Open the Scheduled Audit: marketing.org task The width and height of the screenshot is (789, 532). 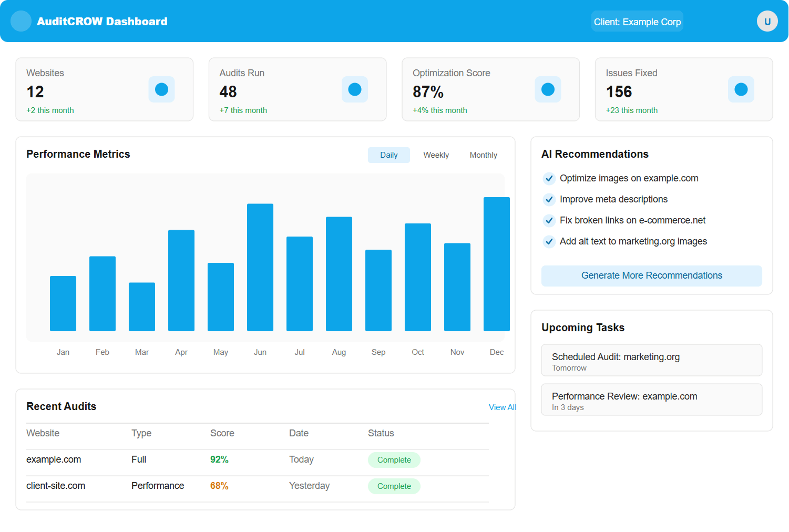click(x=651, y=360)
